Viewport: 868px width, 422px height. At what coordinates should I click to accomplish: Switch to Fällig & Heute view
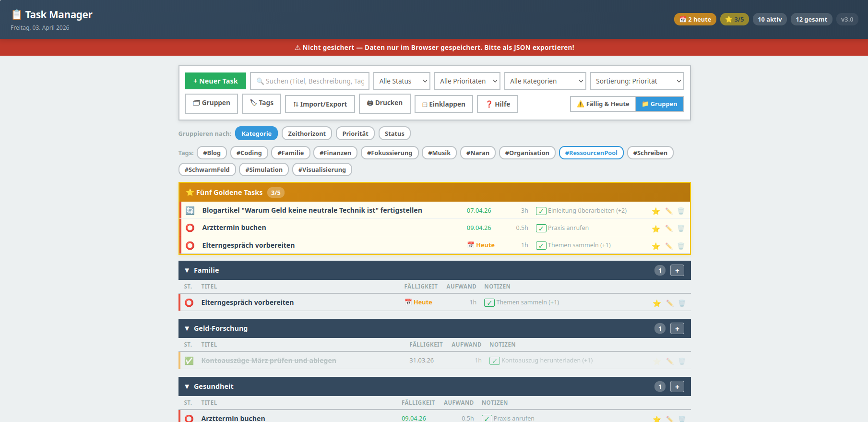[603, 104]
